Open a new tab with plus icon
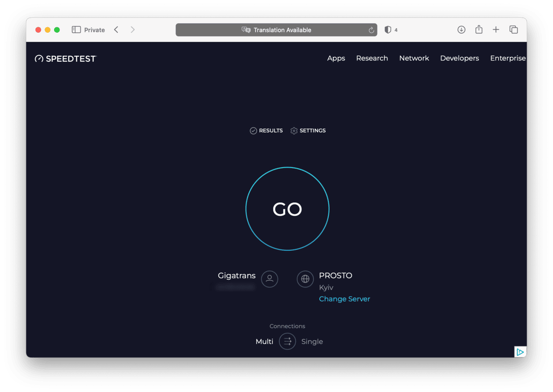 (496, 30)
